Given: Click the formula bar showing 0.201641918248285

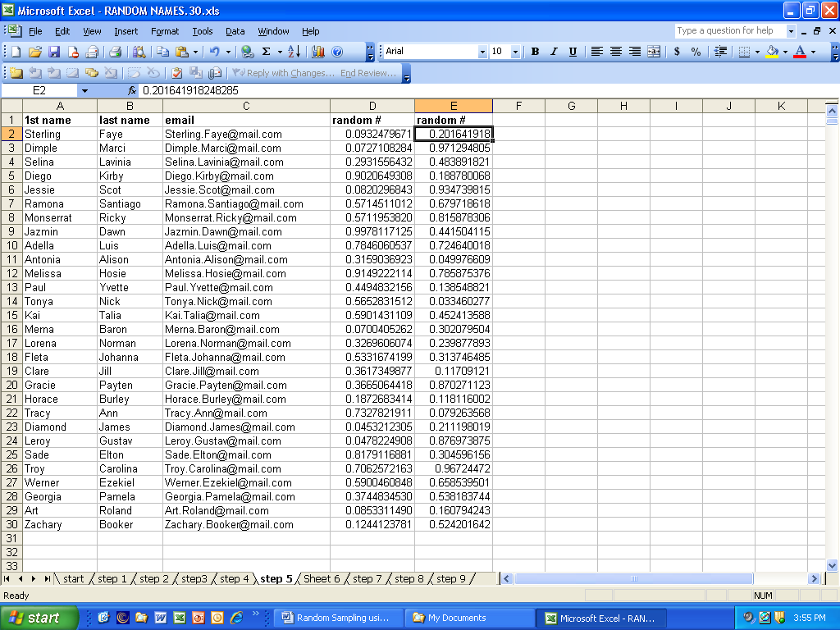Looking at the screenshot, I should (x=482, y=90).
